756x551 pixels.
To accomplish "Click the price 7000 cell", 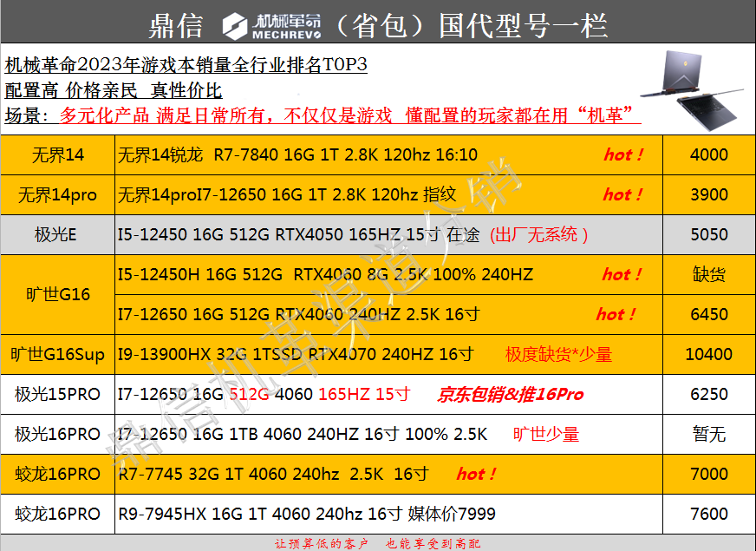I will tap(709, 475).
